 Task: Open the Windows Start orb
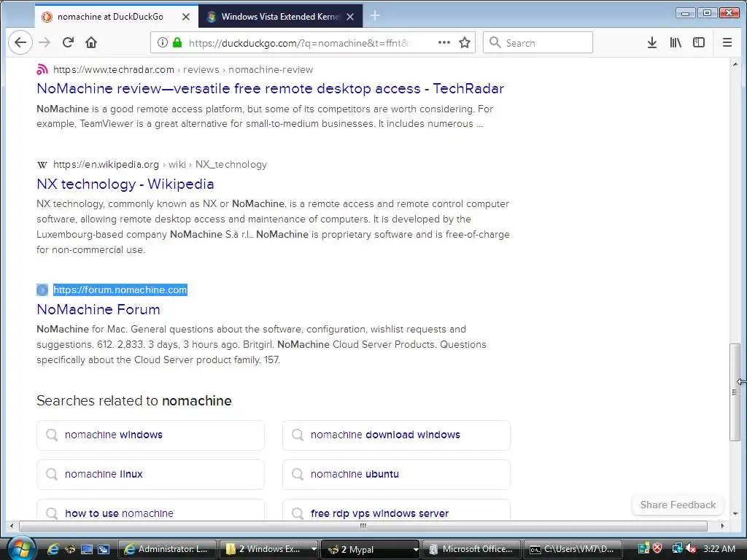point(20,548)
